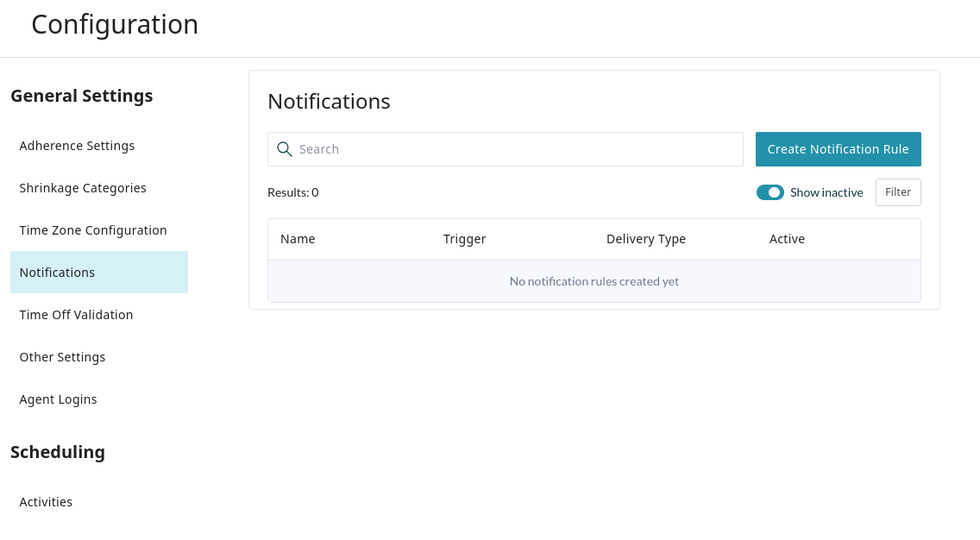The height and width of the screenshot is (540, 980).
Task: Click the Trigger column header
Action: click(464, 239)
